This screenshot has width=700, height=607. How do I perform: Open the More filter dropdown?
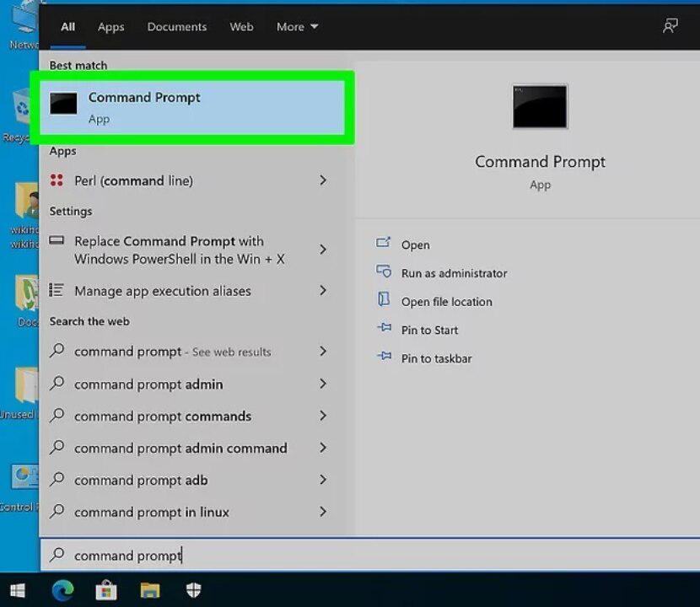coord(298,27)
